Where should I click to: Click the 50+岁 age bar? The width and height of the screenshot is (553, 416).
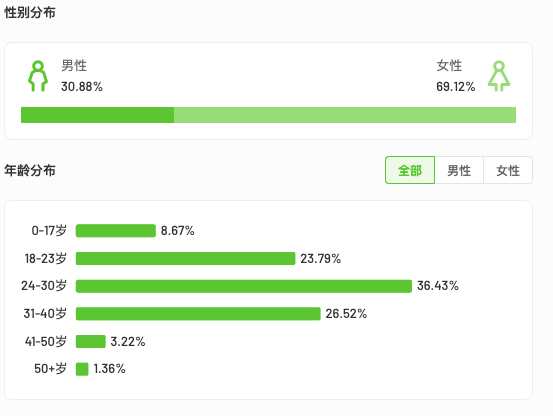82,369
